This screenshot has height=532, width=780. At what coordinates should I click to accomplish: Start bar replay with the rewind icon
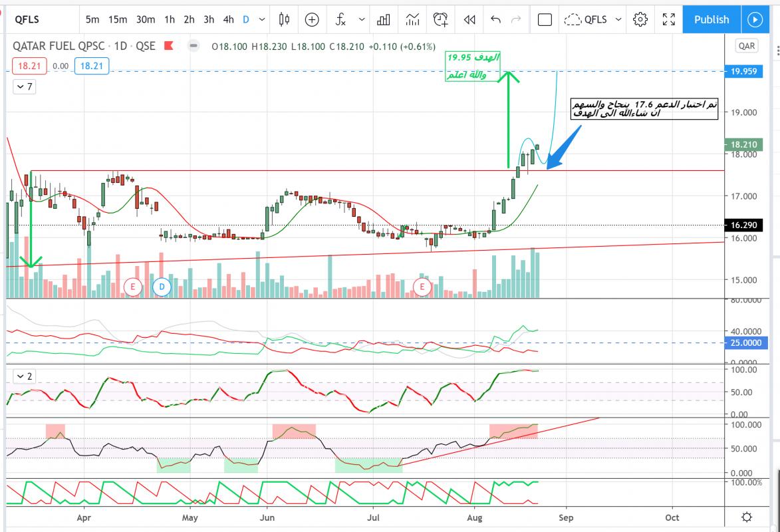[469, 19]
